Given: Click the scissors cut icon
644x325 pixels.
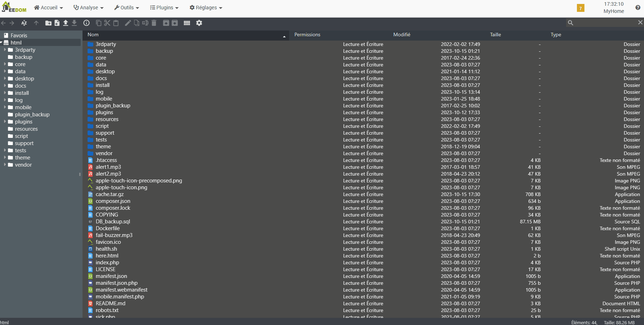Looking at the screenshot, I should pos(107,23).
